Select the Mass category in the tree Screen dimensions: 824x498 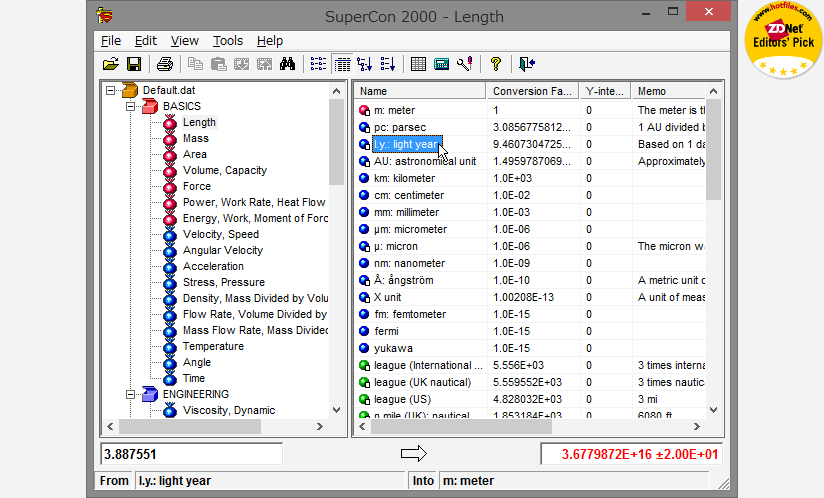click(195, 138)
